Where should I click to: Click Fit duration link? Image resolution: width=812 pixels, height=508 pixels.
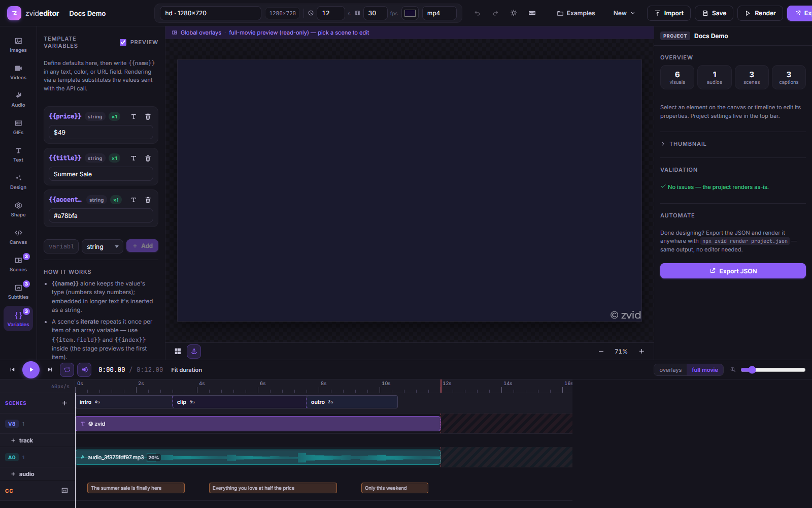point(186,370)
